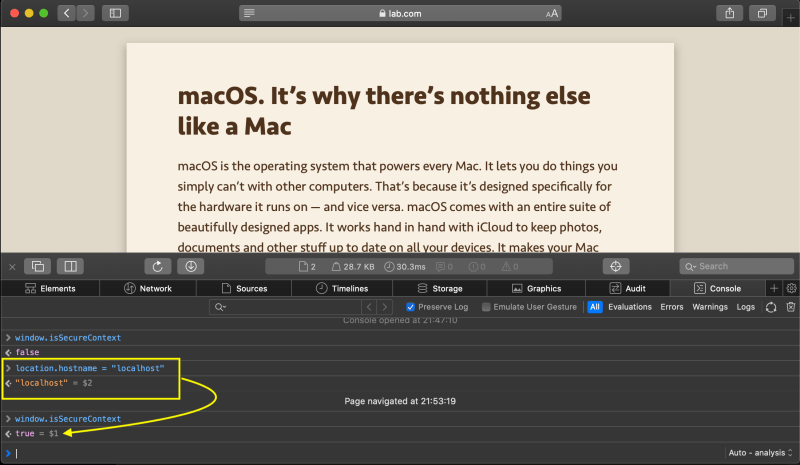Open the Auto - analysis context dropdown
The image size is (800, 465).
point(760,453)
